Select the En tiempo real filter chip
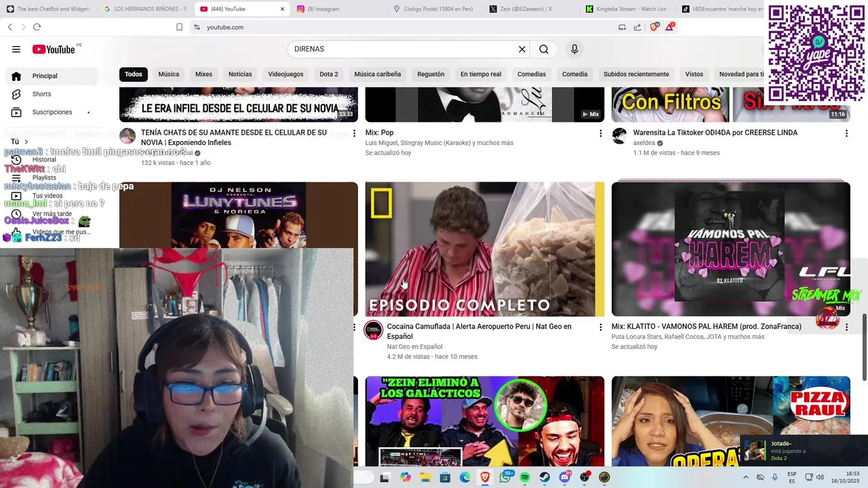The height and width of the screenshot is (488, 868). point(481,74)
